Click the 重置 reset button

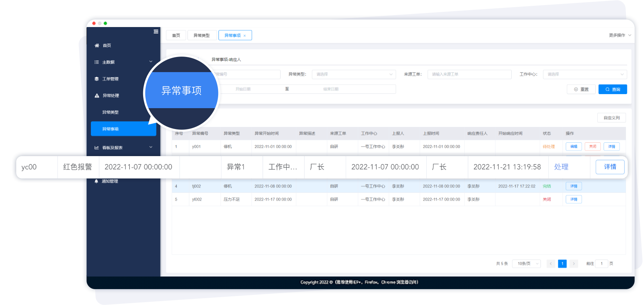[x=581, y=89]
